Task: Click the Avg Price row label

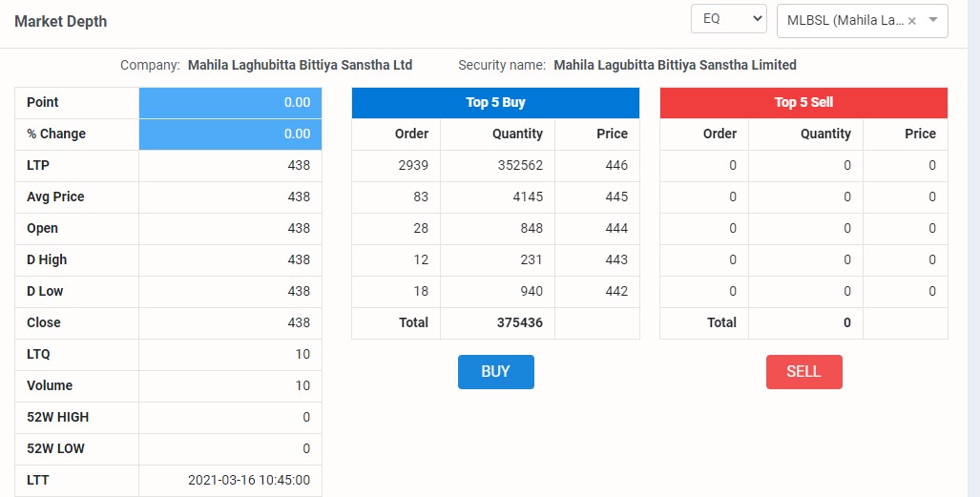Action: pyautogui.click(x=55, y=197)
